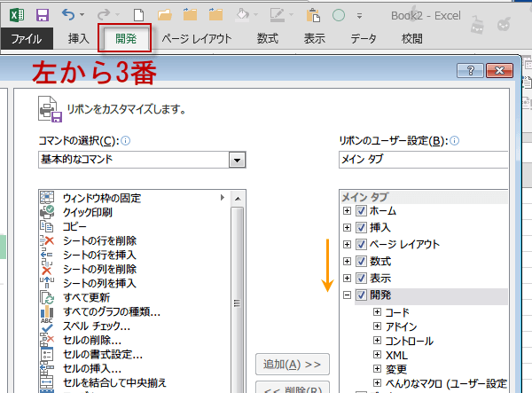Open the ファイル tab
This screenshot has width=532, height=393.
click(x=27, y=38)
